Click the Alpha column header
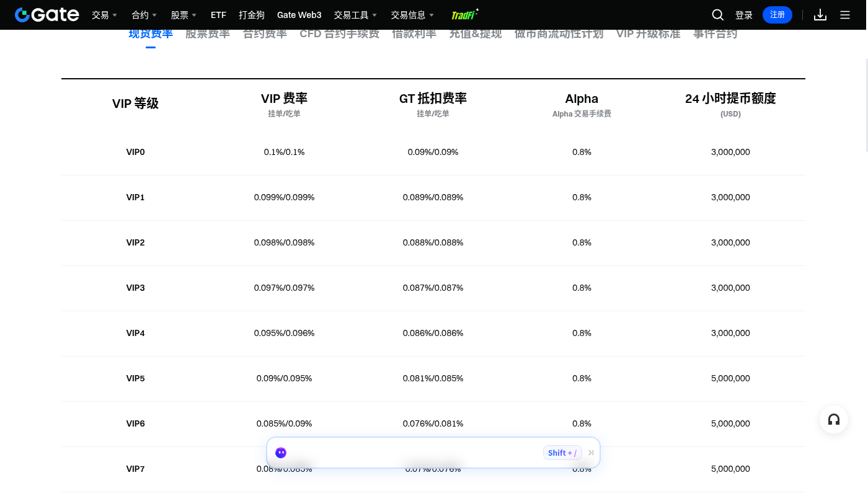The image size is (868, 496). coord(582,99)
